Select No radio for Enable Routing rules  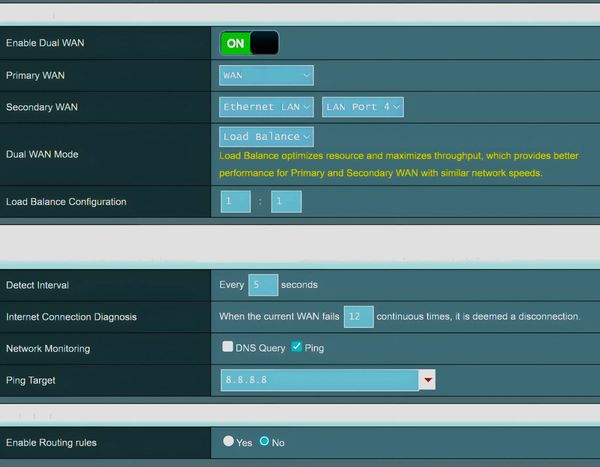(264, 441)
